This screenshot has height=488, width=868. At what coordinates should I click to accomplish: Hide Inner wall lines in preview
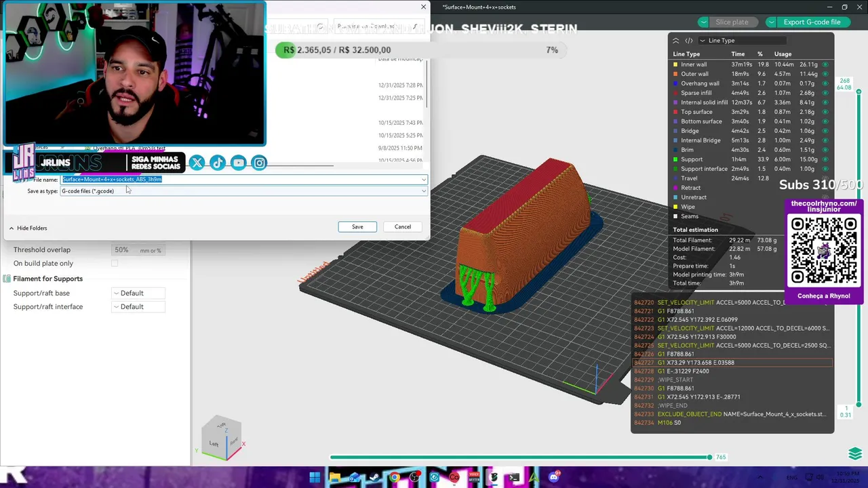click(x=825, y=64)
